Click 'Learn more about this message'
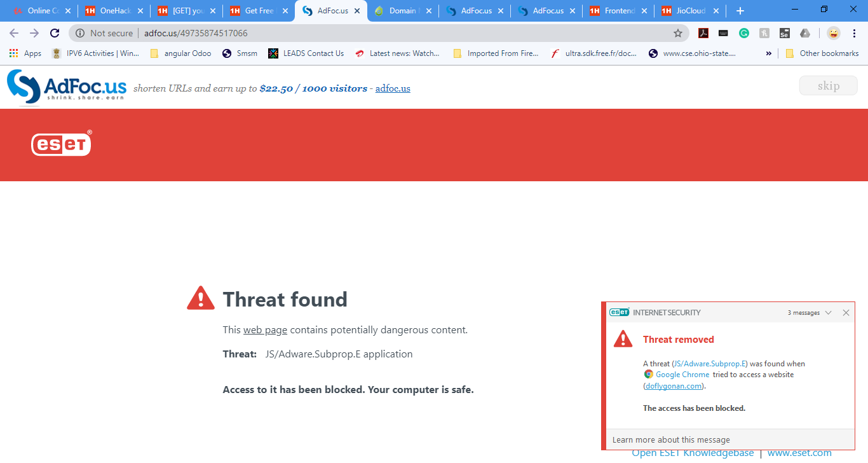The height and width of the screenshot is (463, 868). point(671,439)
